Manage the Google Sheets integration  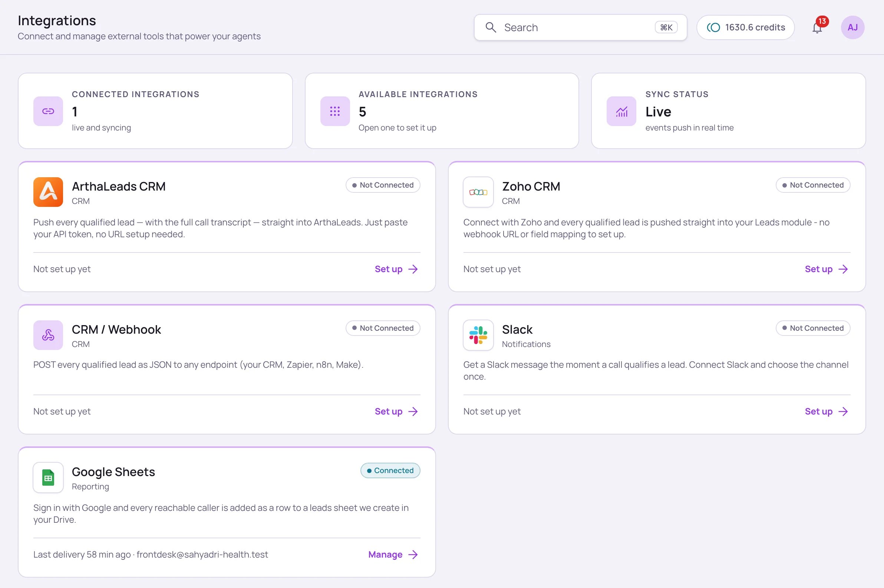393,555
